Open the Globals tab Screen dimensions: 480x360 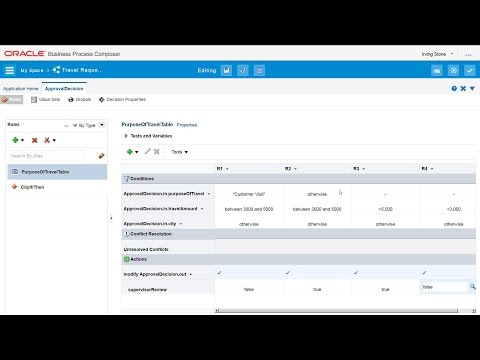point(80,99)
